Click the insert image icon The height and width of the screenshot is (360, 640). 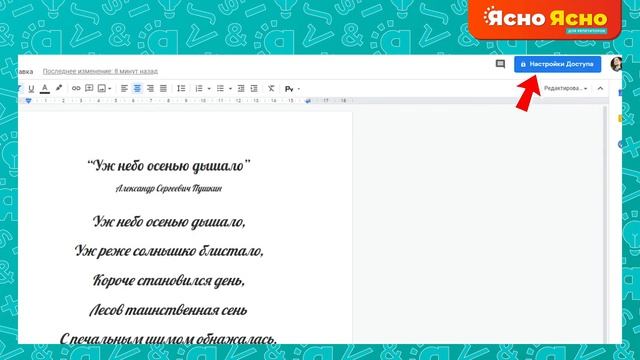[x=102, y=88]
